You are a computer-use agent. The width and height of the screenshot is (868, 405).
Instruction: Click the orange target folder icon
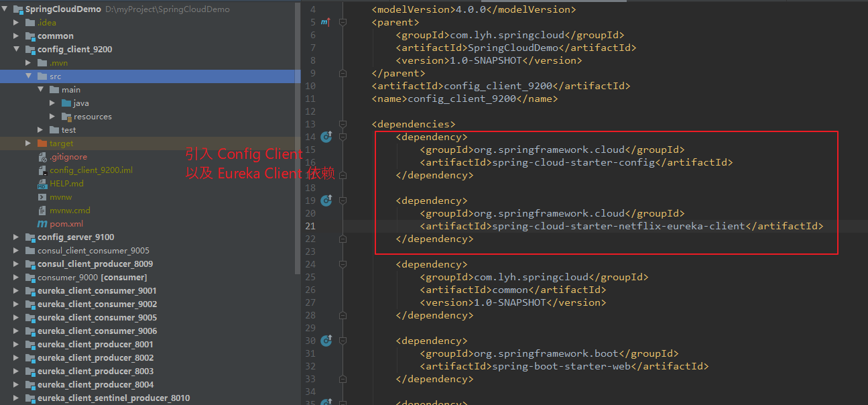[42, 143]
